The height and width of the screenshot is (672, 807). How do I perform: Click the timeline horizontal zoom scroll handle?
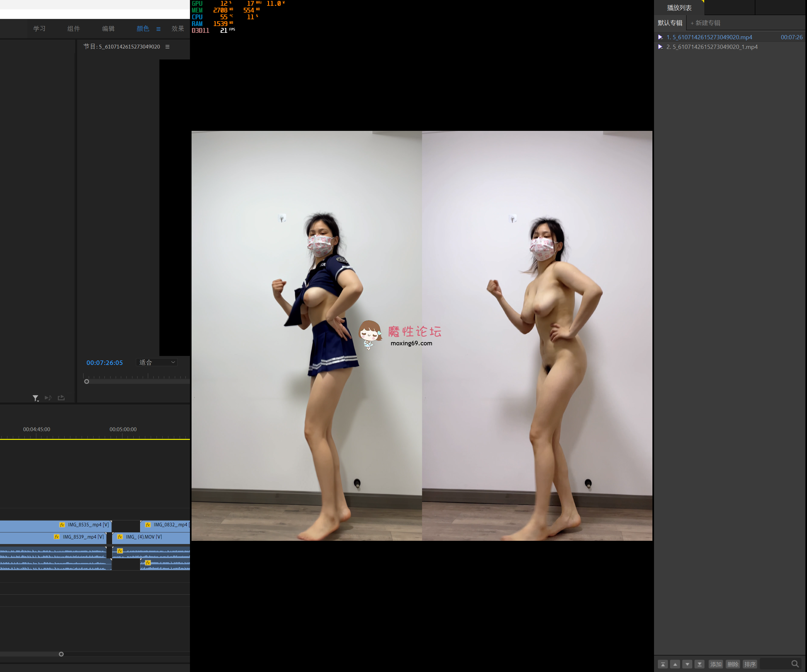(61, 654)
